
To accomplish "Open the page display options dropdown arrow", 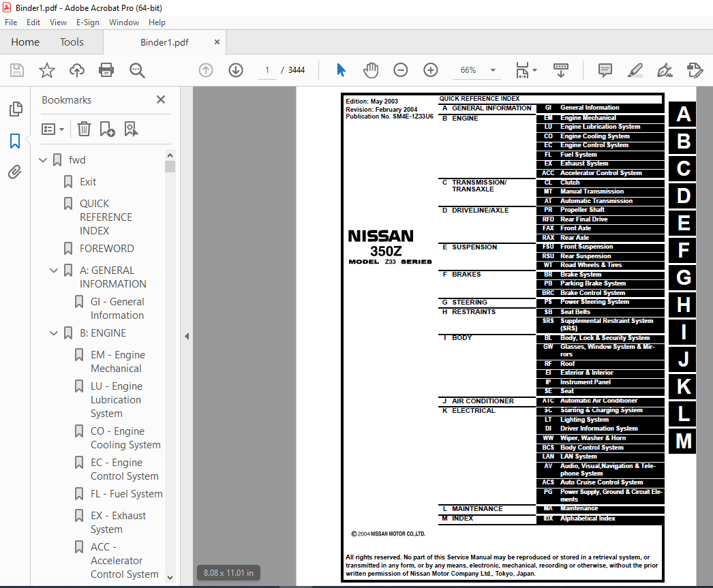I will click(534, 70).
